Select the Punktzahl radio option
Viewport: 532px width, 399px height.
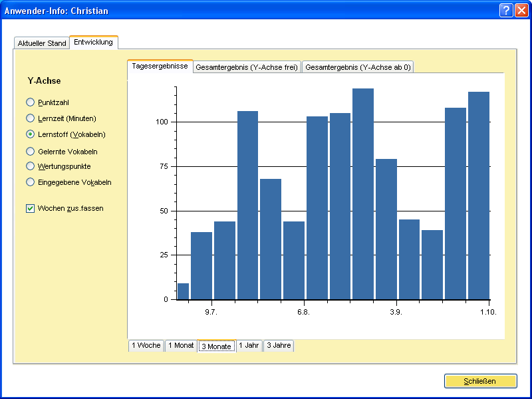tap(30, 102)
